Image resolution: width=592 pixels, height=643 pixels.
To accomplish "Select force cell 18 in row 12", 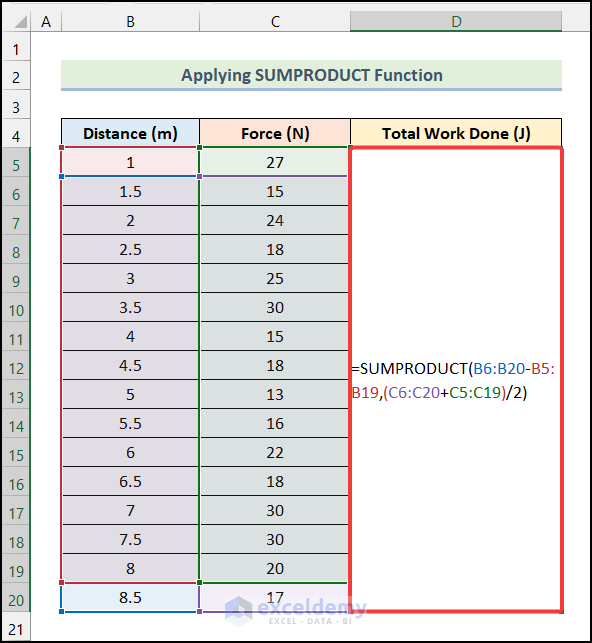I will [275, 365].
